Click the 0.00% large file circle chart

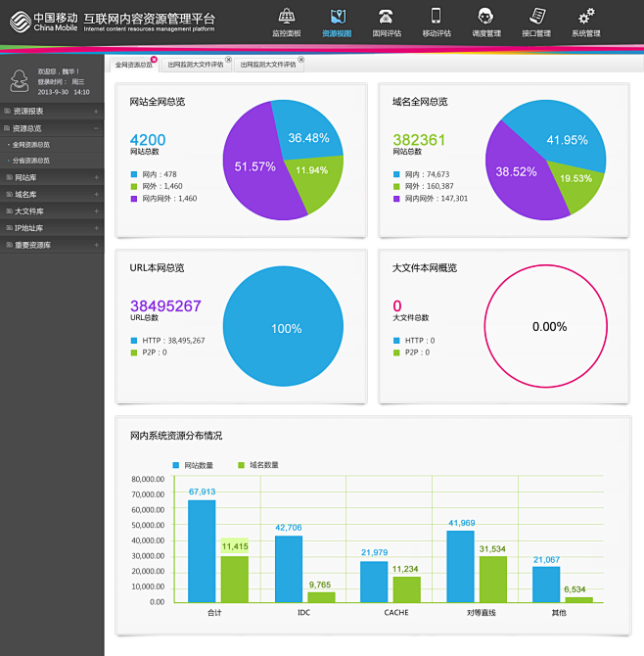[x=546, y=326]
